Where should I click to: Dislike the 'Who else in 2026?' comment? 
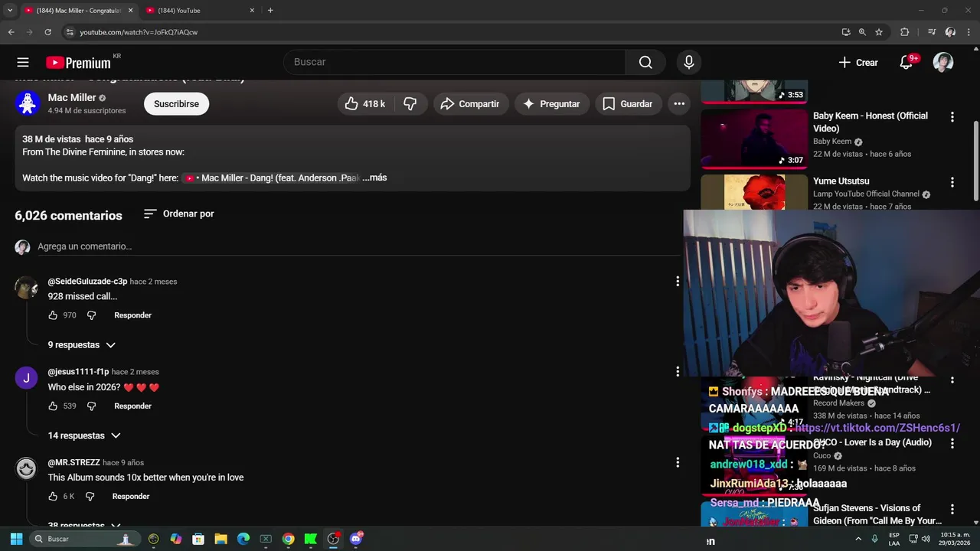(x=91, y=406)
